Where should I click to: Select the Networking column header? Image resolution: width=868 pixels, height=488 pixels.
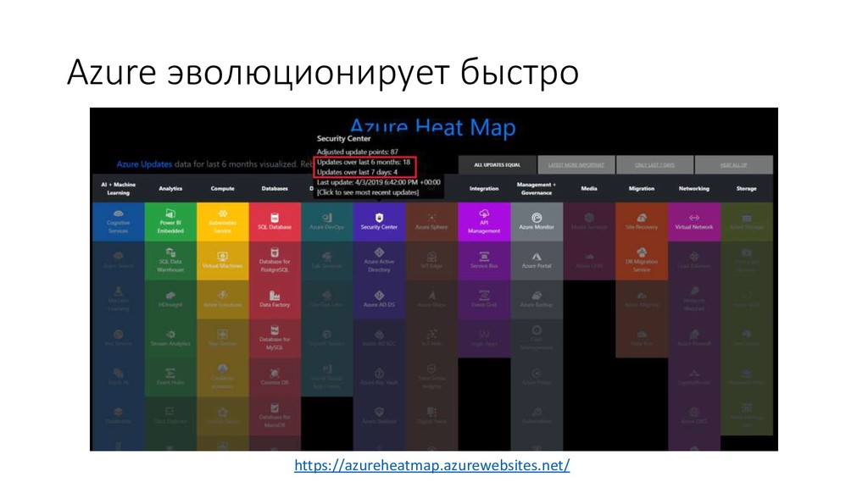click(x=693, y=189)
